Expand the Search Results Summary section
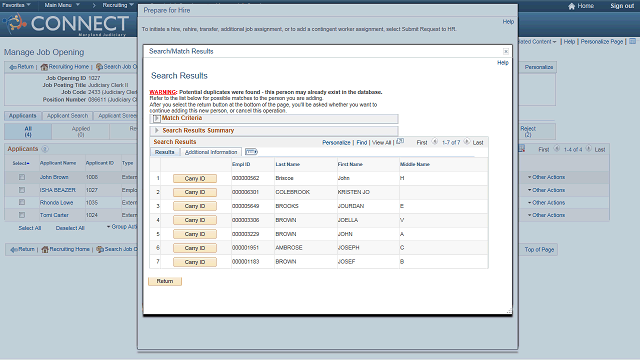Image resolution: width=640 pixels, height=360 pixels. (157, 131)
